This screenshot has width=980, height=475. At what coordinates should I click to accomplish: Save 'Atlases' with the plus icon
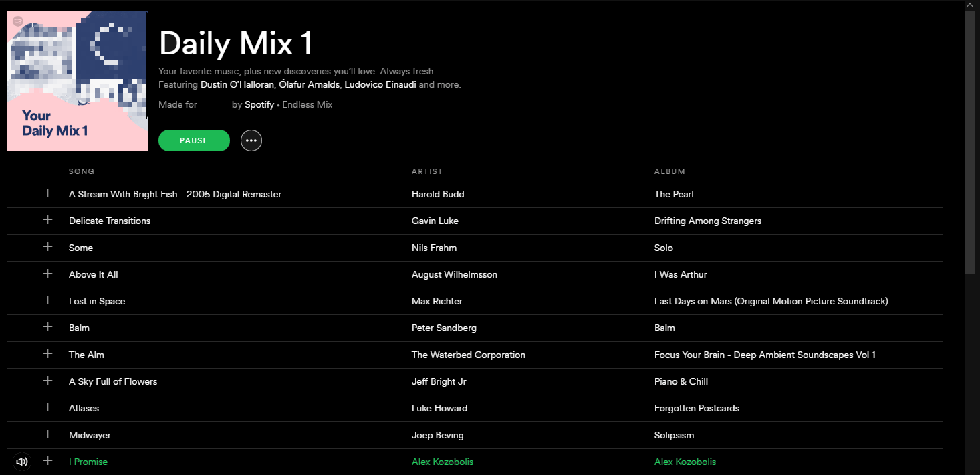coord(47,407)
